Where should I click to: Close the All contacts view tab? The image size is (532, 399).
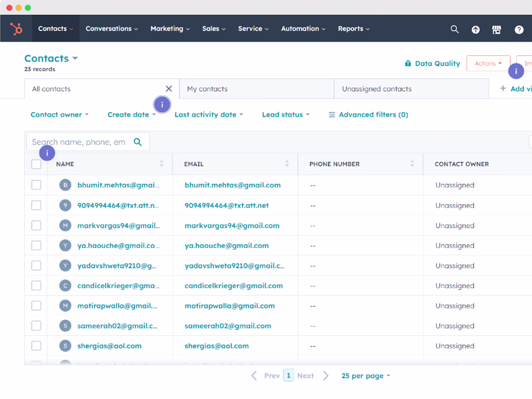[169, 89]
